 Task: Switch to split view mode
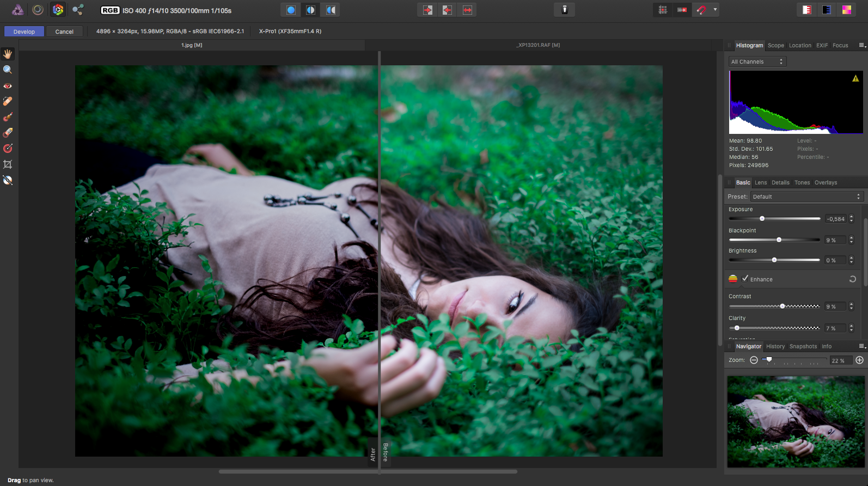310,10
